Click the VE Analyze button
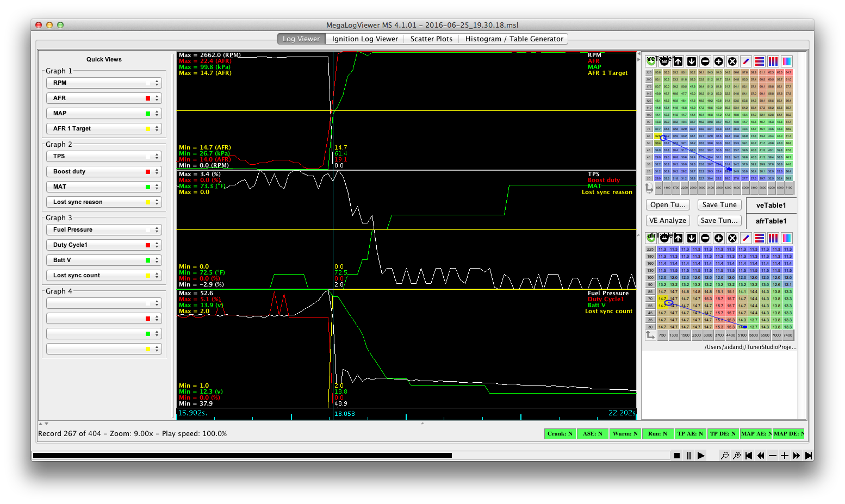 pos(668,221)
